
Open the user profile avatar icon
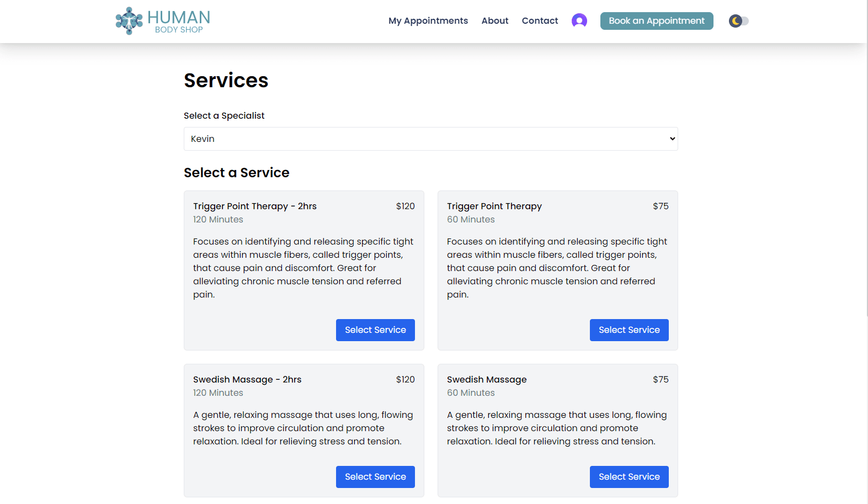pos(579,21)
